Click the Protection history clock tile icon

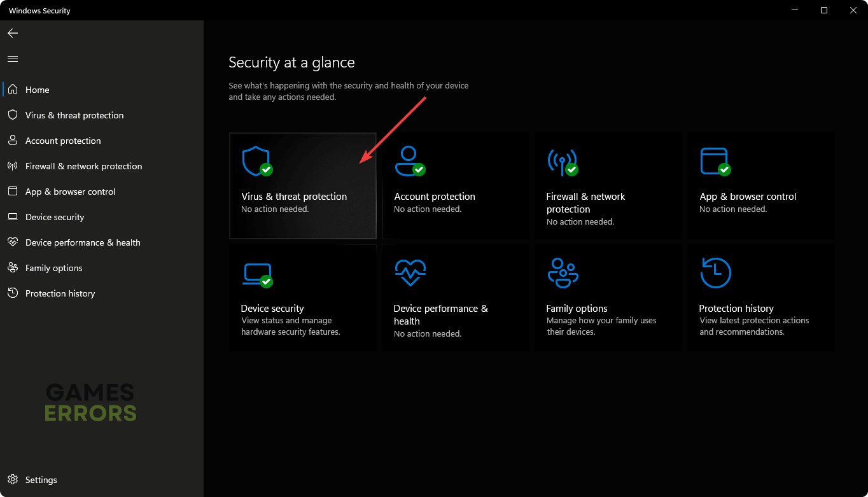(715, 273)
